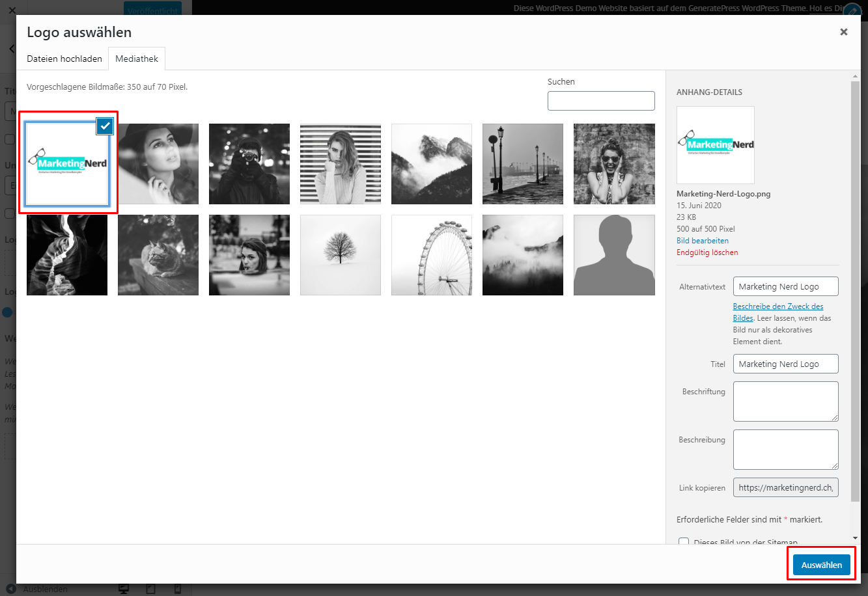Select the canyon rock formation thumbnail
This screenshot has width=868, height=596.
pos(67,255)
